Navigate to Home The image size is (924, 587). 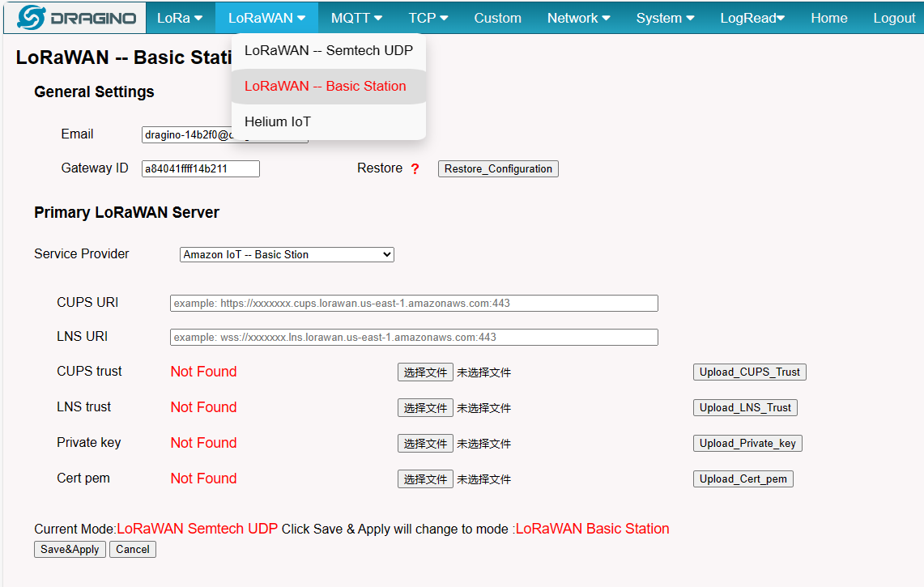[829, 19]
